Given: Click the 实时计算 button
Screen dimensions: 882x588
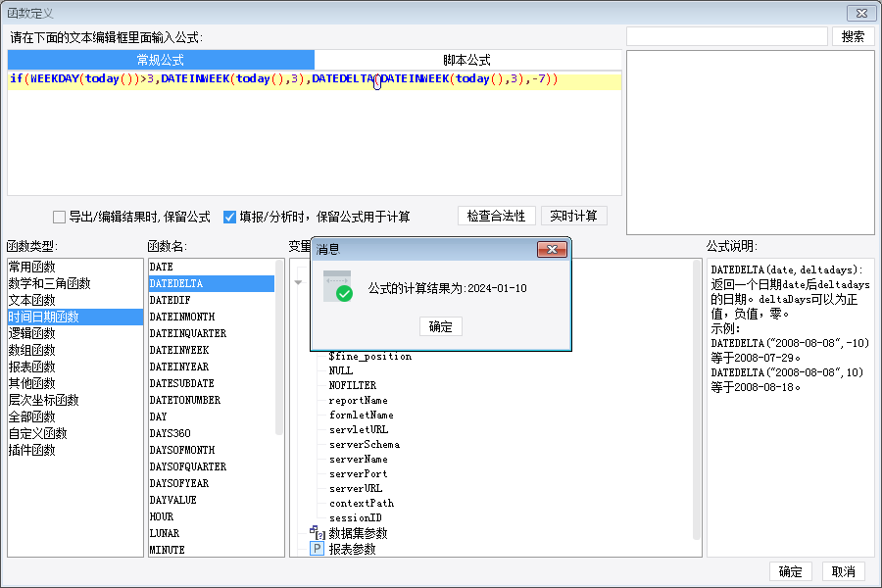Looking at the screenshot, I should tap(573, 216).
